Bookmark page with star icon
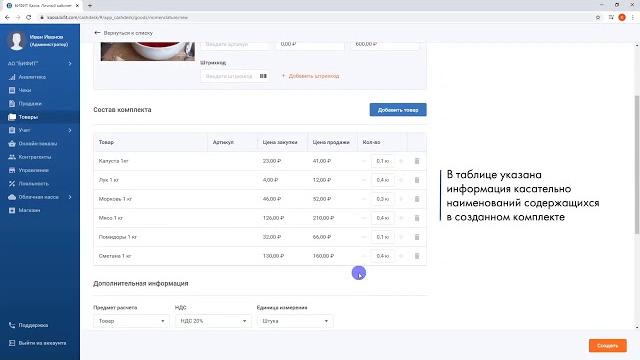640x360 pixels. (x=598, y=18)
